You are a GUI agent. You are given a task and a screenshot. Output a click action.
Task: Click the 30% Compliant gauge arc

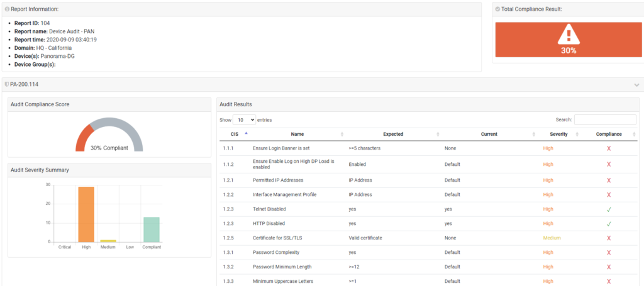pos(109,128)
